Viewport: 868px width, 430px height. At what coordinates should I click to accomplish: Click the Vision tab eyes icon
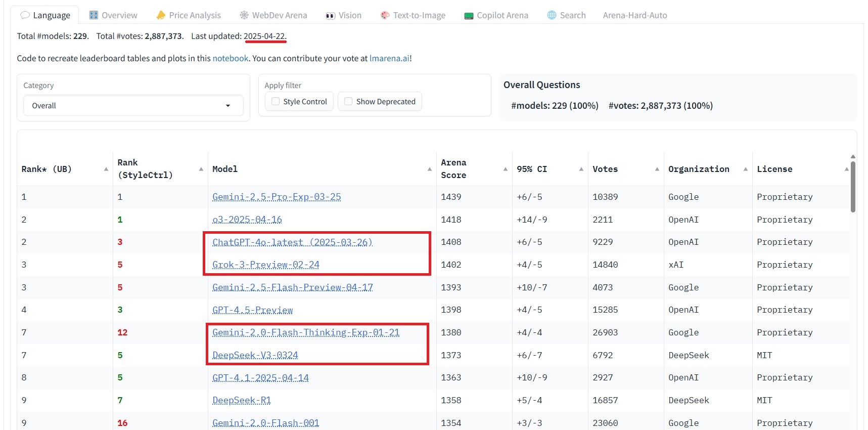click(330, 16)
